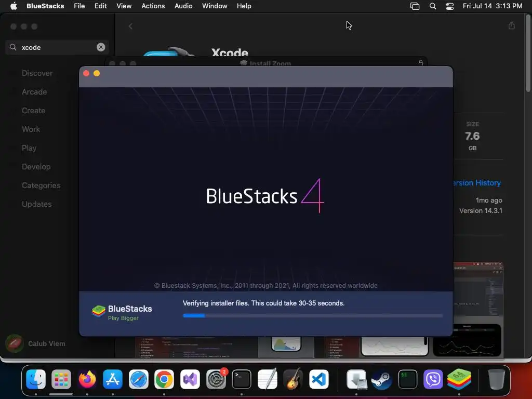The height and width of the screenshot is (399, 532).
Task: Open the Edit menu
Action: [x=100, y=6]
